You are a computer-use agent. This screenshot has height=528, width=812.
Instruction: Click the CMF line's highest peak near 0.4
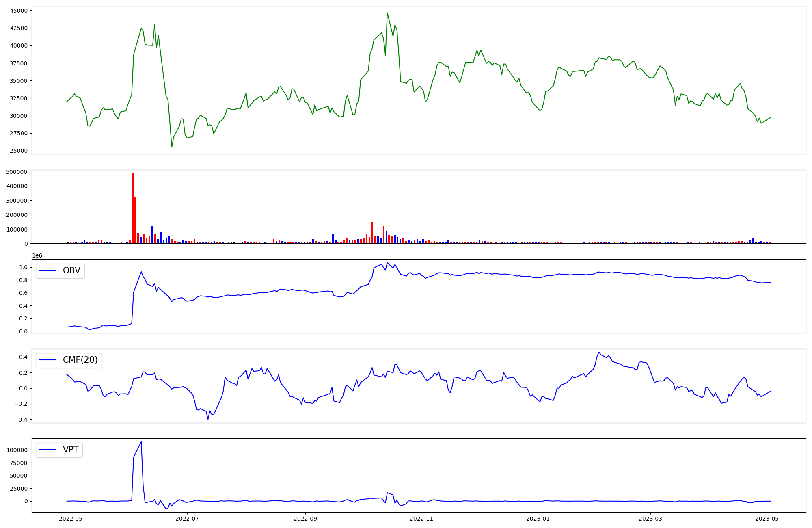pos(599,353)
